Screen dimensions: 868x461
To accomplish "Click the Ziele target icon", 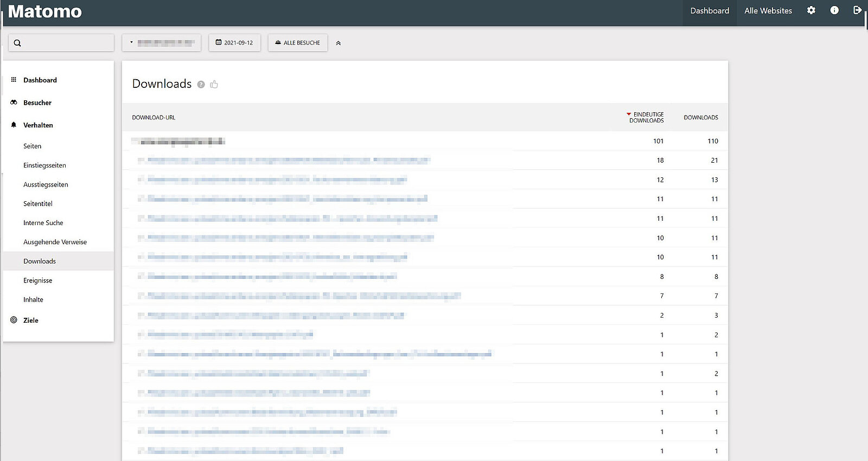I will point(14,320).
